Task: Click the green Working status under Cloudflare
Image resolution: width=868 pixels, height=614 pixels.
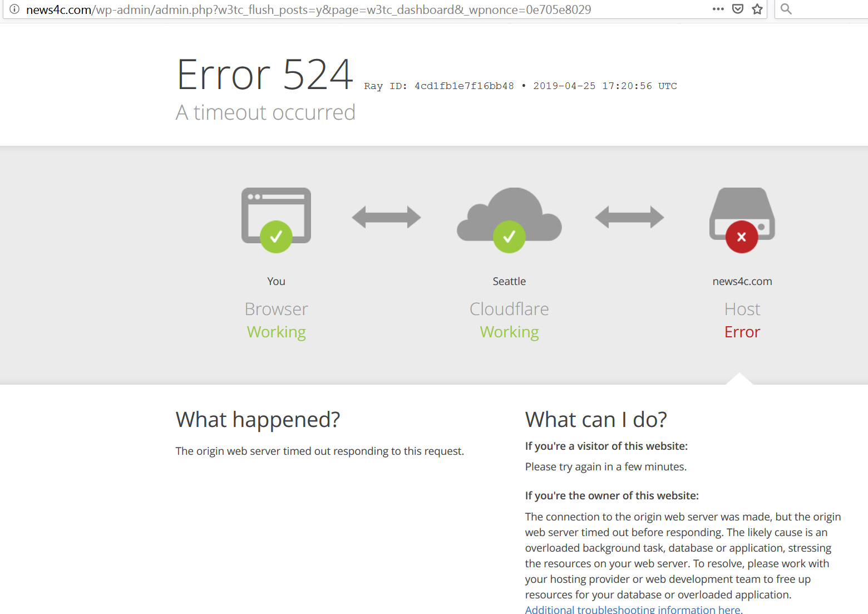Action: [x=509, y=332]
